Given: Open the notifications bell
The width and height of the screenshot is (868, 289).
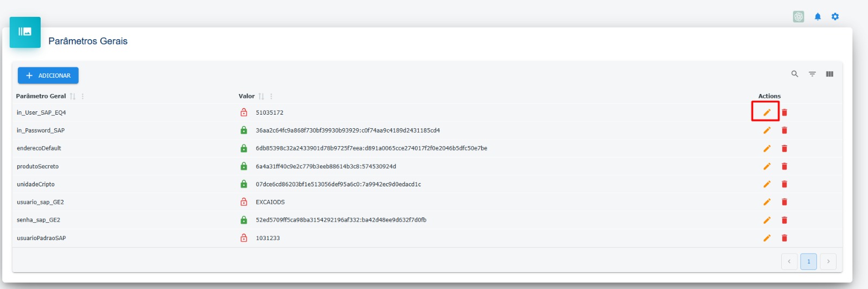Looking at the screenshot, I should pos(818,17).
